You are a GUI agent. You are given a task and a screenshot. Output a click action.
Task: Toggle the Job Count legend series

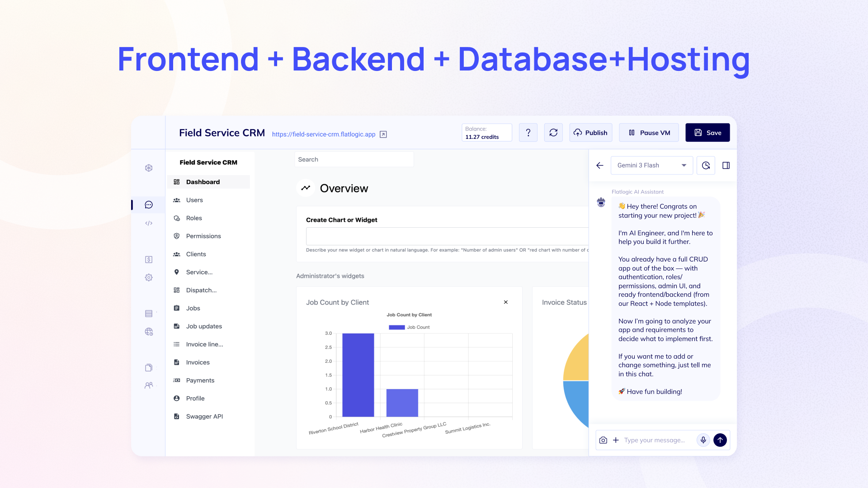tap(409, 327)
